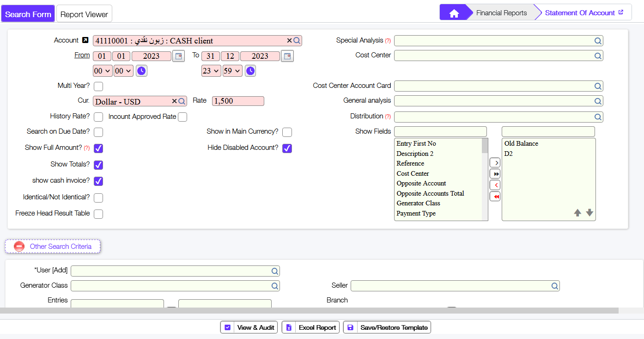
Task: Tick Identical/Not Identical checkbox
Action: (x=98, y=198)
